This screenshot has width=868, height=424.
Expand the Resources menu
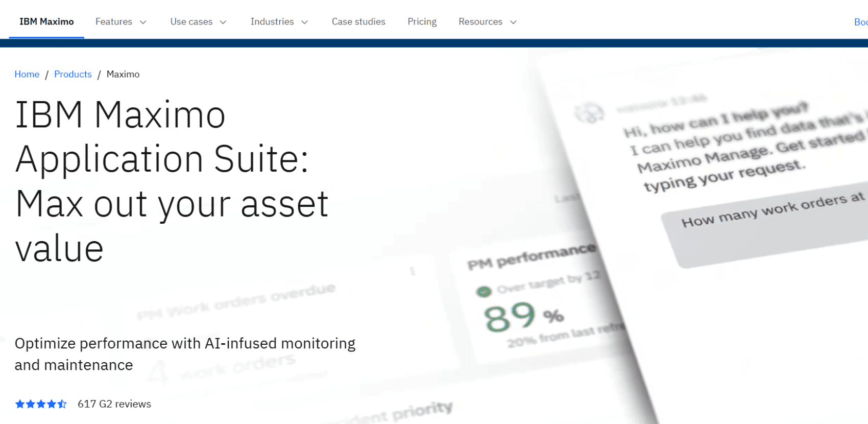click(488, 21)
